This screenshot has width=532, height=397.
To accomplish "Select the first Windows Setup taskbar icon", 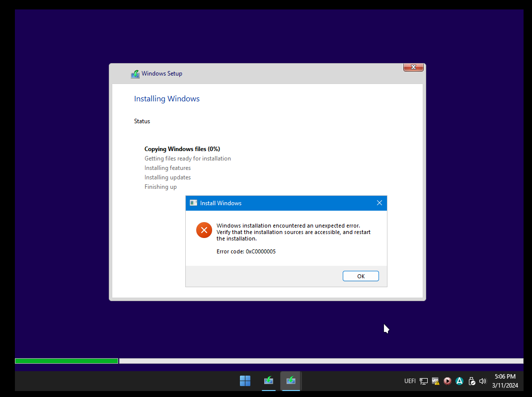I will pos(268,381).
